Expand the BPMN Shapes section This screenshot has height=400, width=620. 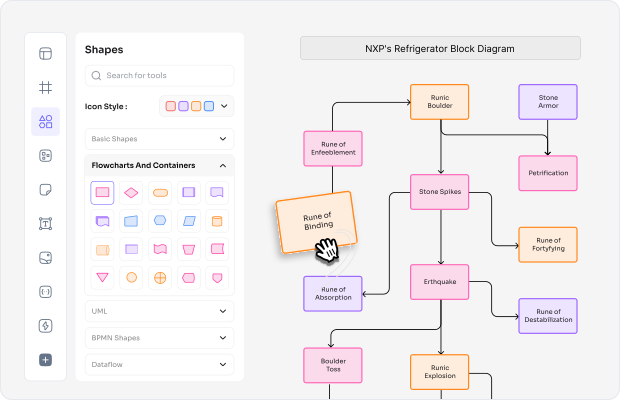tap(159, 338)
